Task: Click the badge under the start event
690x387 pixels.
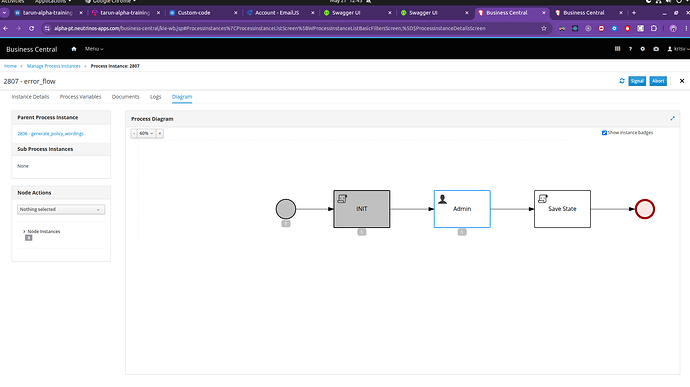Action: pos(286,224)
